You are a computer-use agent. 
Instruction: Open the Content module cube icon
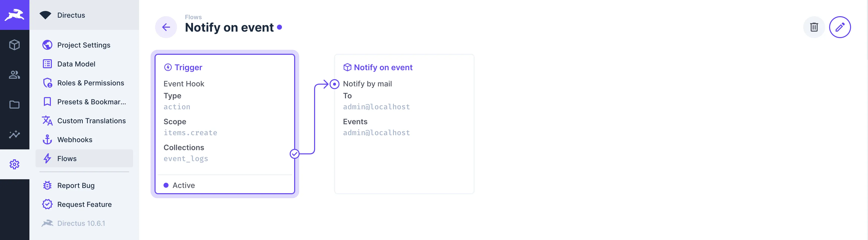pyautogui.click(x=15, y=45)
